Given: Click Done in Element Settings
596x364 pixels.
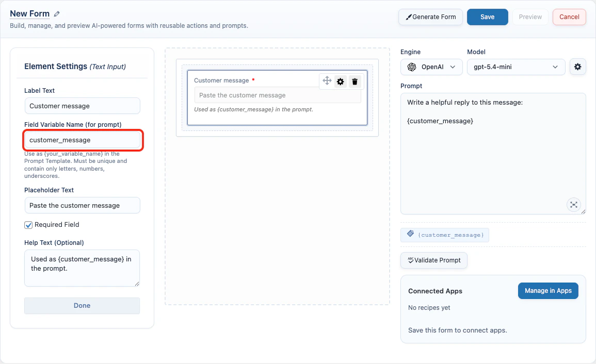Looking at the screenshot, I should [82, 305].
